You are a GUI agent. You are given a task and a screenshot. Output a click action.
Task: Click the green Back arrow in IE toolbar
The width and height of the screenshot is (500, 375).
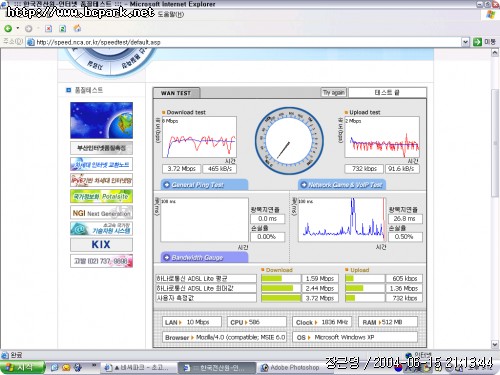pyautogui.click(x=8, y=29)
